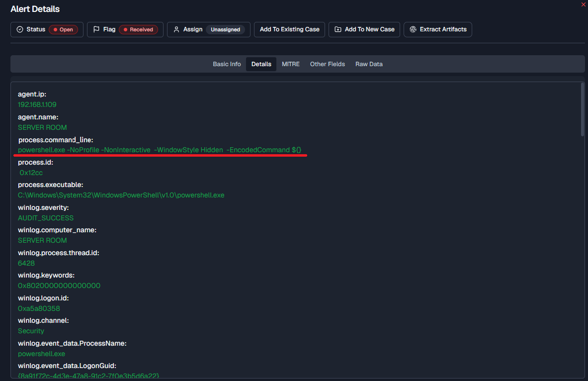Click the Extract Artifacts button label
Image resolution: width=588 pixels, height=381 pixels.
pos(443,29)
